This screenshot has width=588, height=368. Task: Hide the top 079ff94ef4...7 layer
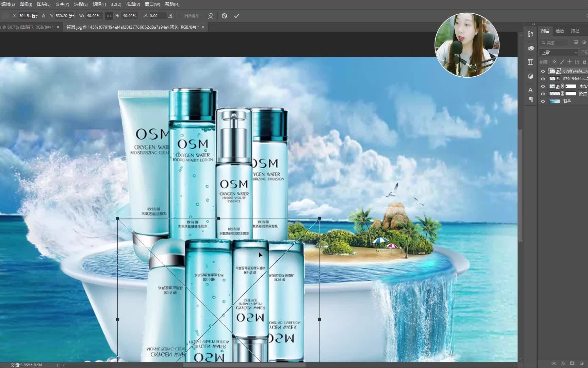pos(543,71)
